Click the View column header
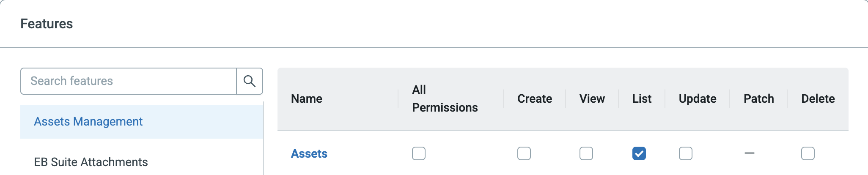The width and height of the screenshot is (868, 175). [x=592, y=99]
